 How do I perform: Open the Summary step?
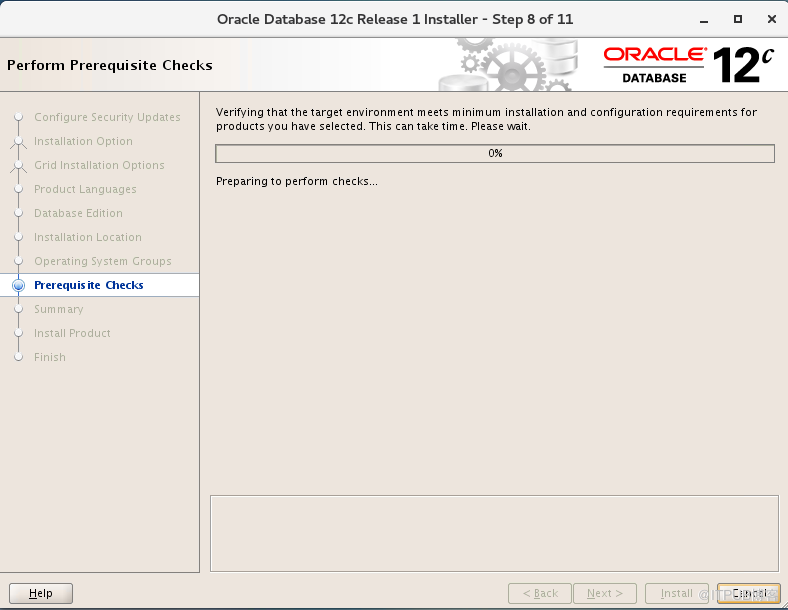point(59,309)
